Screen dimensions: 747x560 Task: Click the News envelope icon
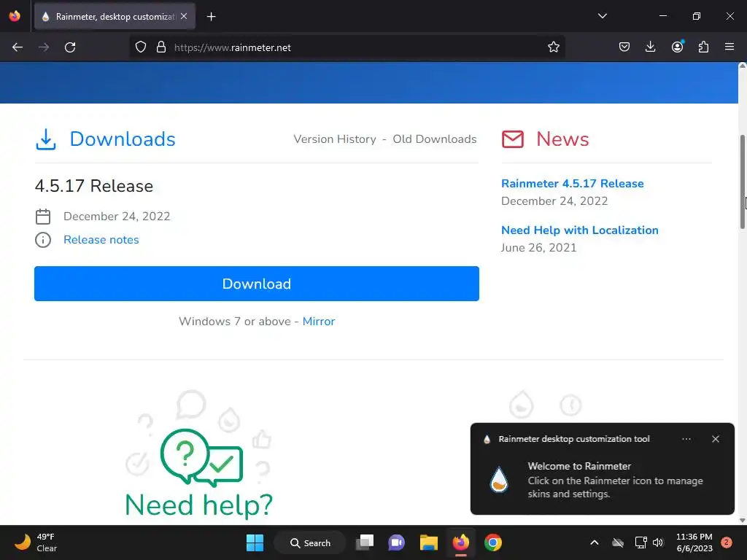[513, 139]
